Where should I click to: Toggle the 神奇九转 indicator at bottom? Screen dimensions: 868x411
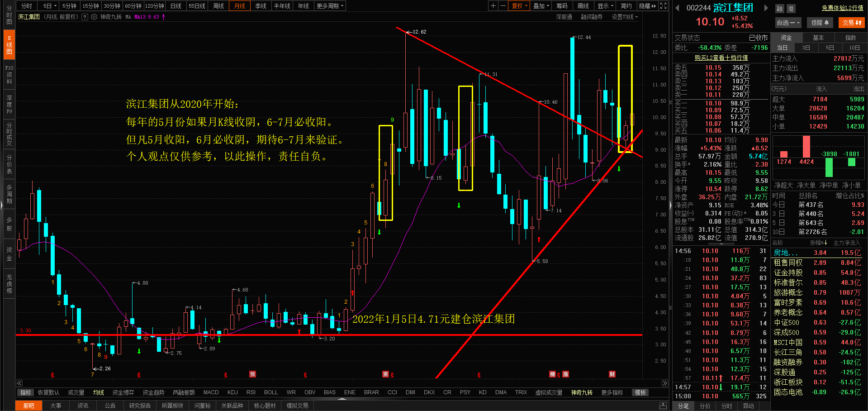point(581,392)
